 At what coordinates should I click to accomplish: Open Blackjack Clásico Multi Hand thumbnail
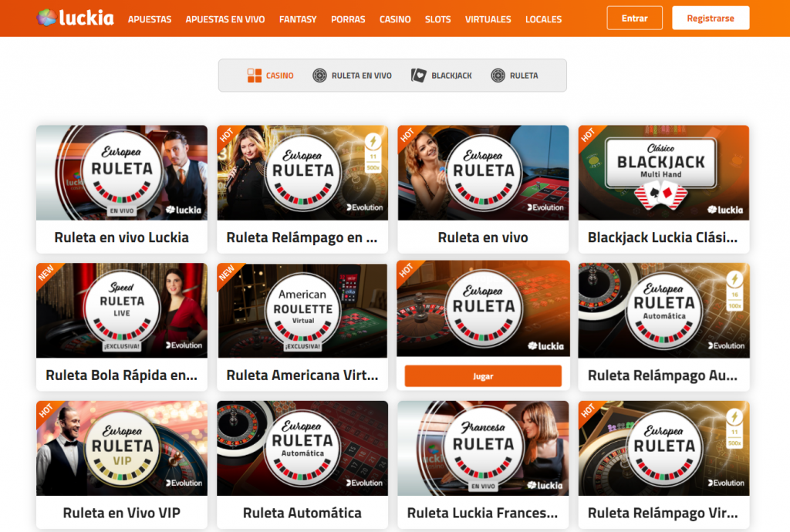[663, 173]
